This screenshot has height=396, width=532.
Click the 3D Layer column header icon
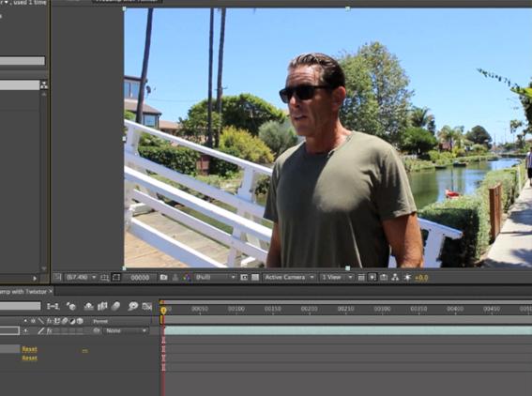click(x=80, y=321)
